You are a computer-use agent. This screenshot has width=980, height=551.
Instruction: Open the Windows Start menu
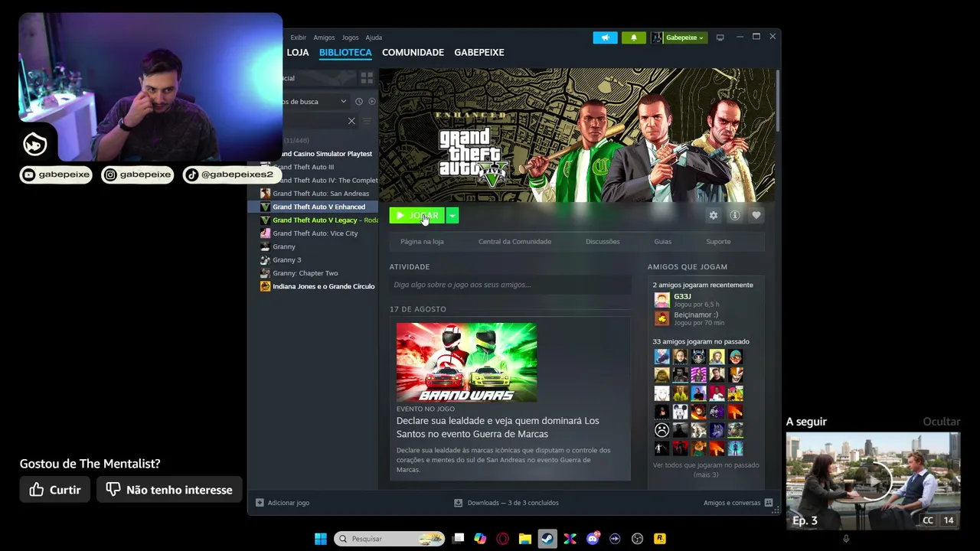(321, 539)
